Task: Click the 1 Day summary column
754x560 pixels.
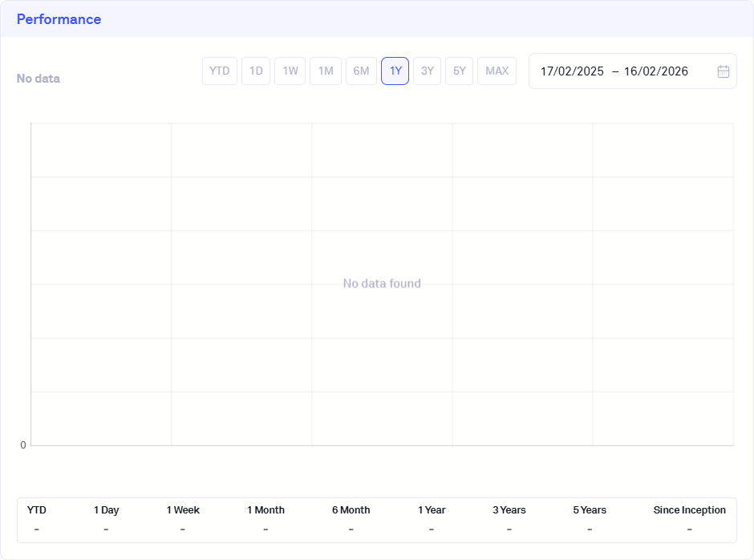Action: tap(106, 519)
